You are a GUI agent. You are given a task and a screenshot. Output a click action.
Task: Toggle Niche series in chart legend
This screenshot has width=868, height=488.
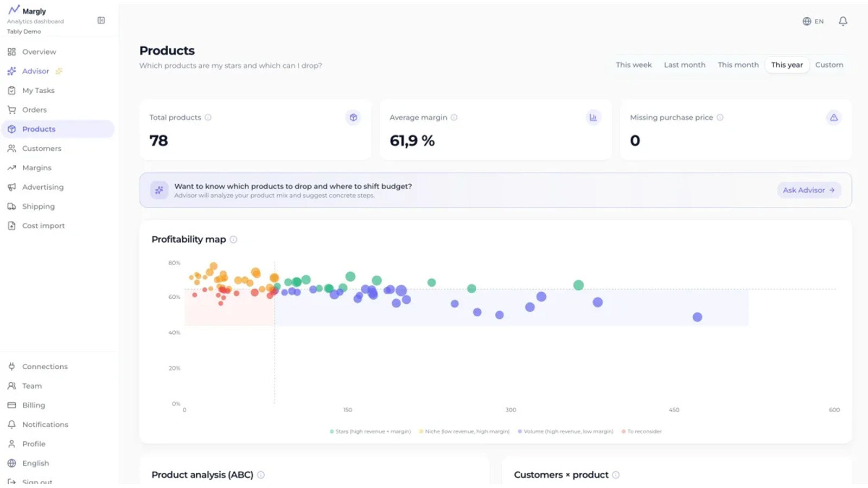click(x=464, y=432)
